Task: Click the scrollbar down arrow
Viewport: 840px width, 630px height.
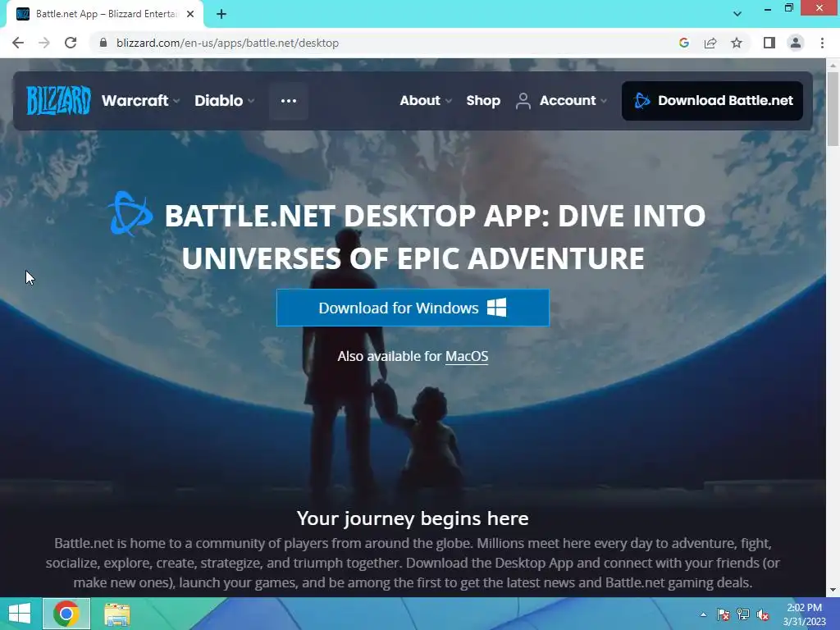Action: (833, 590)
